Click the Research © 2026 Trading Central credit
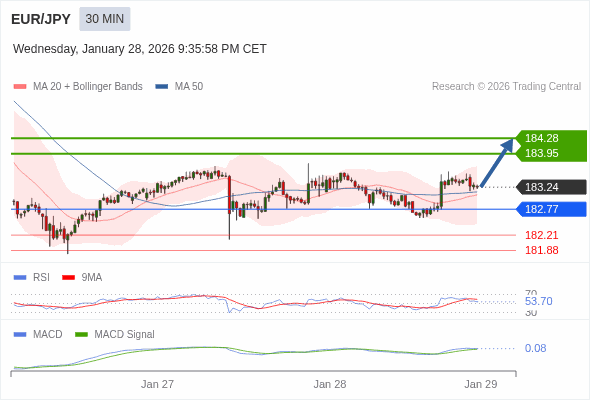The image size is (590, 400). (x=506, y=87)
